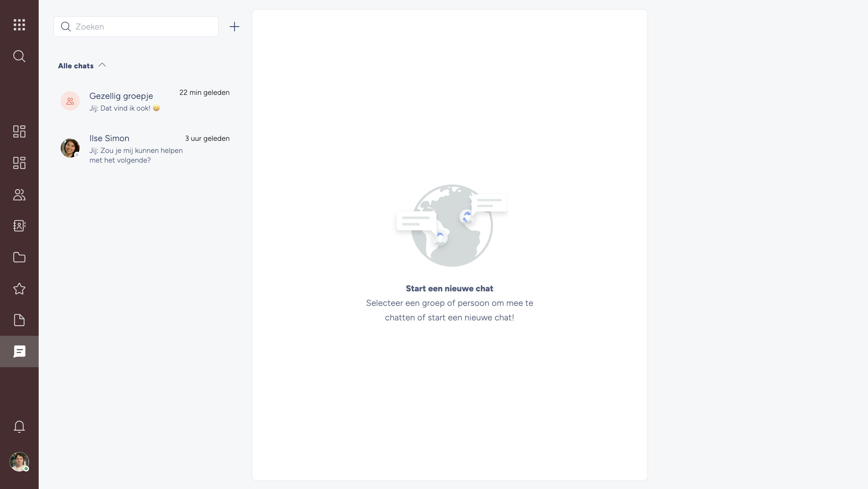Open the people groups icon in the sidebar
The height and width of the screenshot is (489, 868).
19,194
